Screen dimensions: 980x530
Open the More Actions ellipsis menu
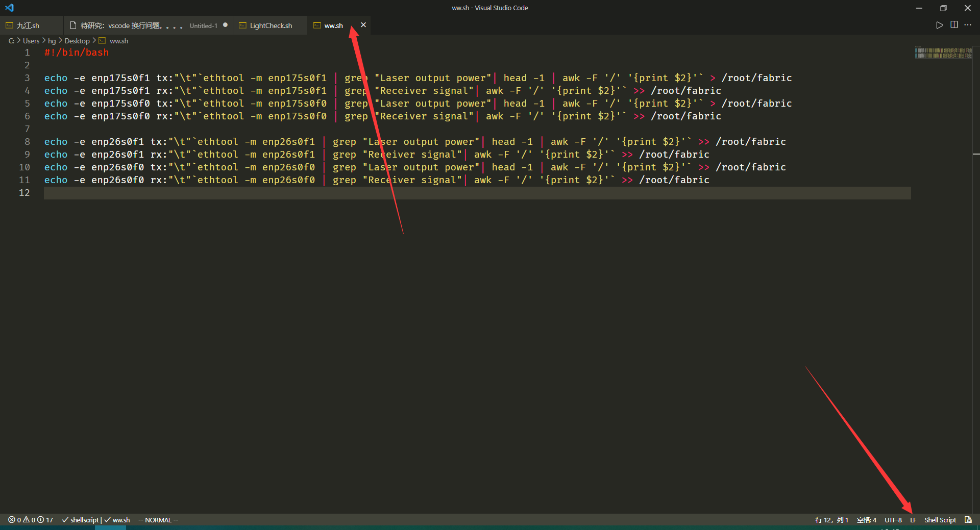click(968, 25)
